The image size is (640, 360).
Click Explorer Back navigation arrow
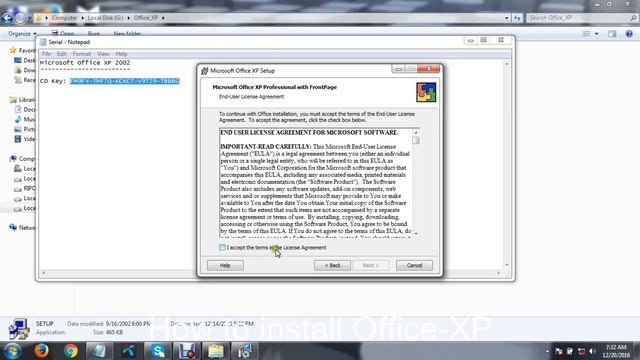[x=7, y=18]
